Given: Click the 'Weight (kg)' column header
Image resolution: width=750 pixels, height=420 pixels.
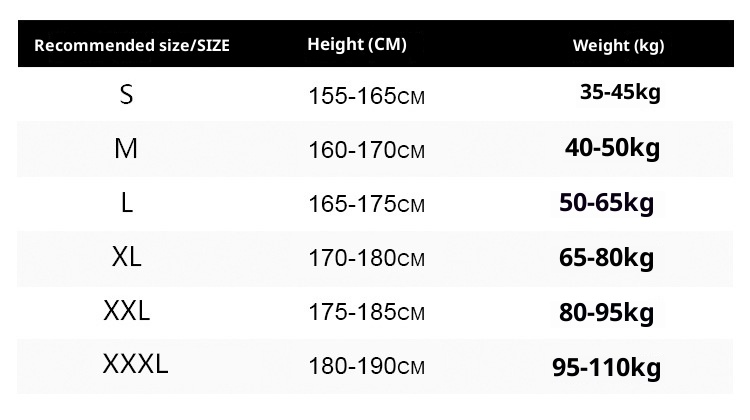Looking at the screenshot, I should [x=618, y=46].
